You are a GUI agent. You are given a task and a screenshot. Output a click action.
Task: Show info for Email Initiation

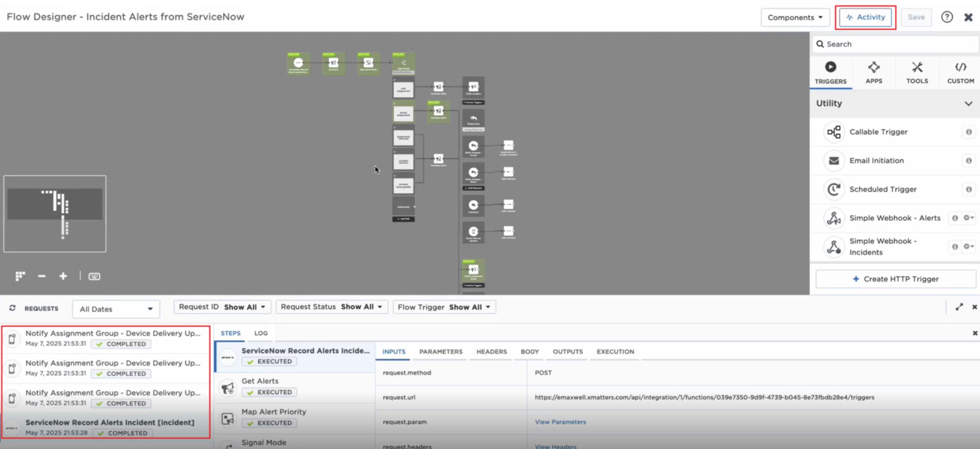[969, 161]
